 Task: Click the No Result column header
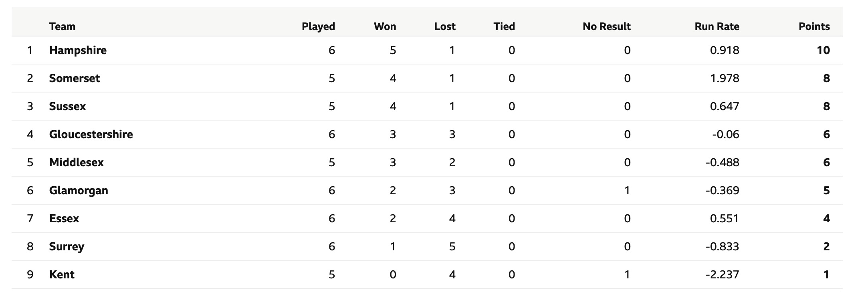(x=607, y=26)
